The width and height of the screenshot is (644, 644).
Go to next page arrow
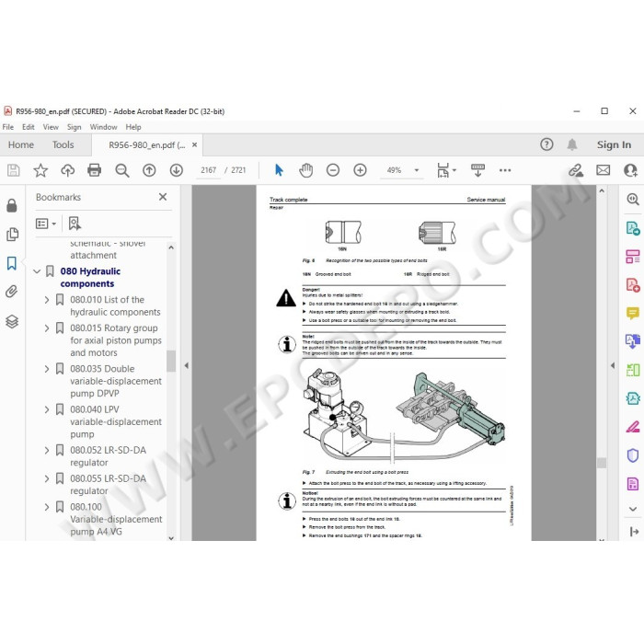click(x=177, y=170)
